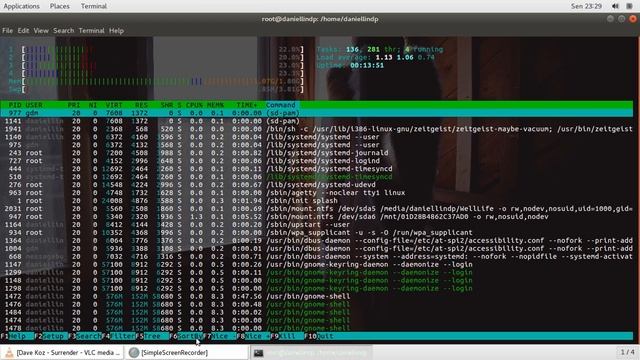Select the wpa_supplicant process row
The height and width of the screenshot is (360, 640).
point(317,233)
